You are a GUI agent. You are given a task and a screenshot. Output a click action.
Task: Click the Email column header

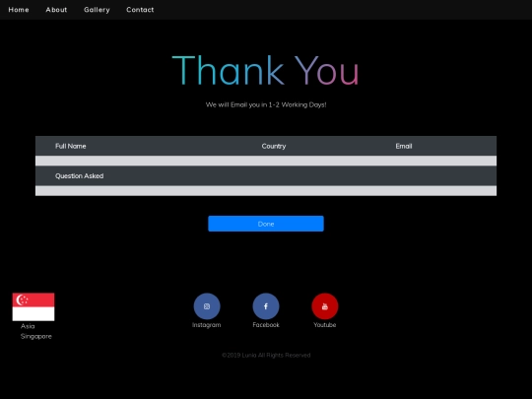404,146
